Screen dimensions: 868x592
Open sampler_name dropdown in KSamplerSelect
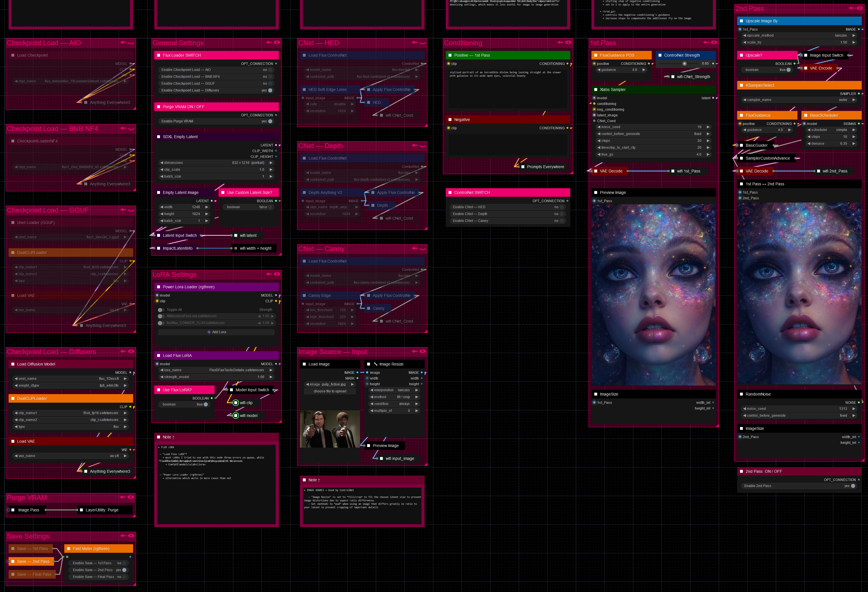(x=799, y=100)
